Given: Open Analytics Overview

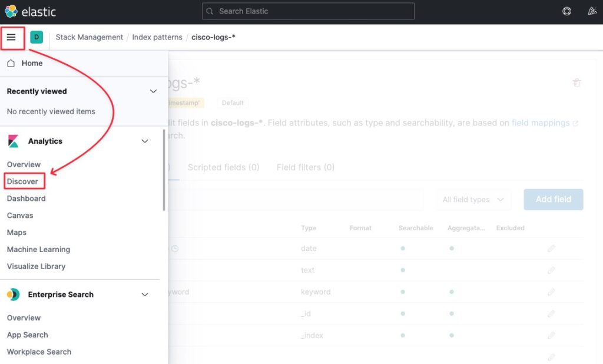Looking at the screenshot, I should click(24, 164).
